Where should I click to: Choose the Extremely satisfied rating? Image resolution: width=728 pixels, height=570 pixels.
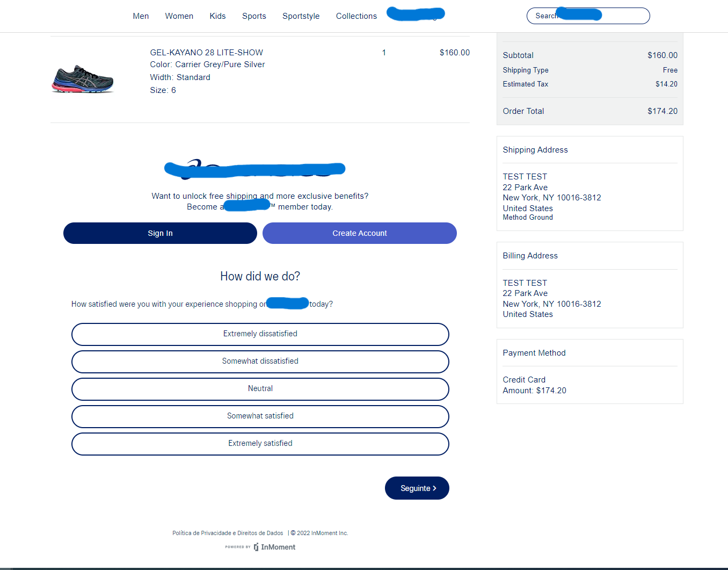coord(260,443)
